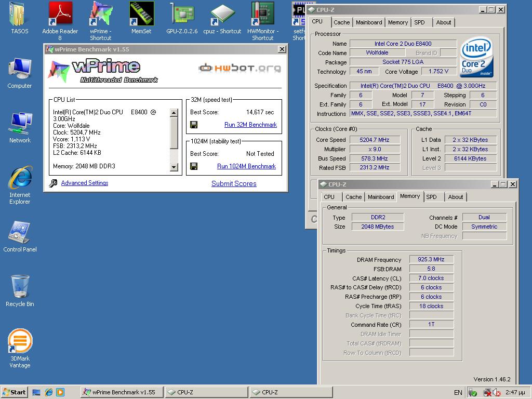This screenshot has height=399, width=532.
Task: Open Advanced Settings link in wPrime
Action: tap(85, 183)
